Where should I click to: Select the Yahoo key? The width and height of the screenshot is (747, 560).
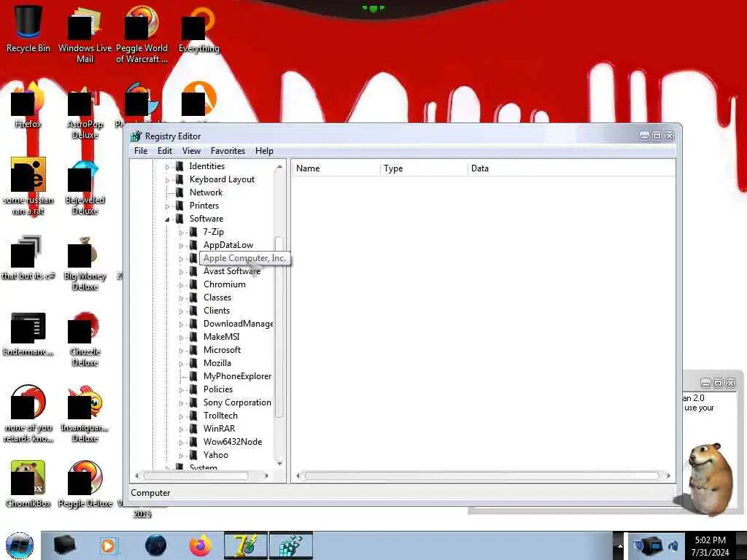tap(215, 455)
